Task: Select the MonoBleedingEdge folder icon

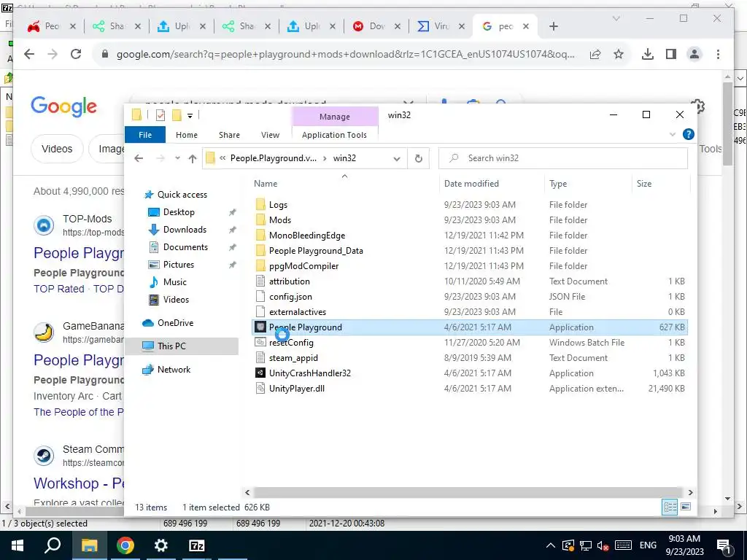Action: tap(260, 236)
